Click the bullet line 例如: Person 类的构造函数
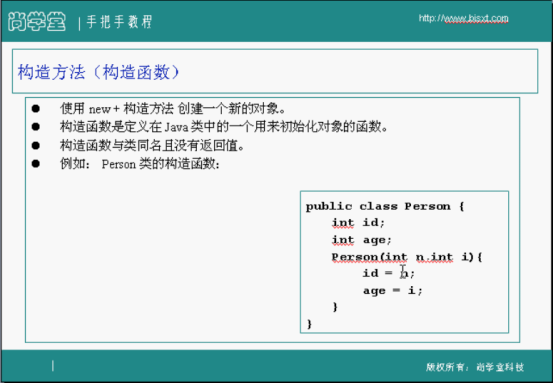Image resolution: width=554 pixels, height=384 pixels. pos(140,164)
